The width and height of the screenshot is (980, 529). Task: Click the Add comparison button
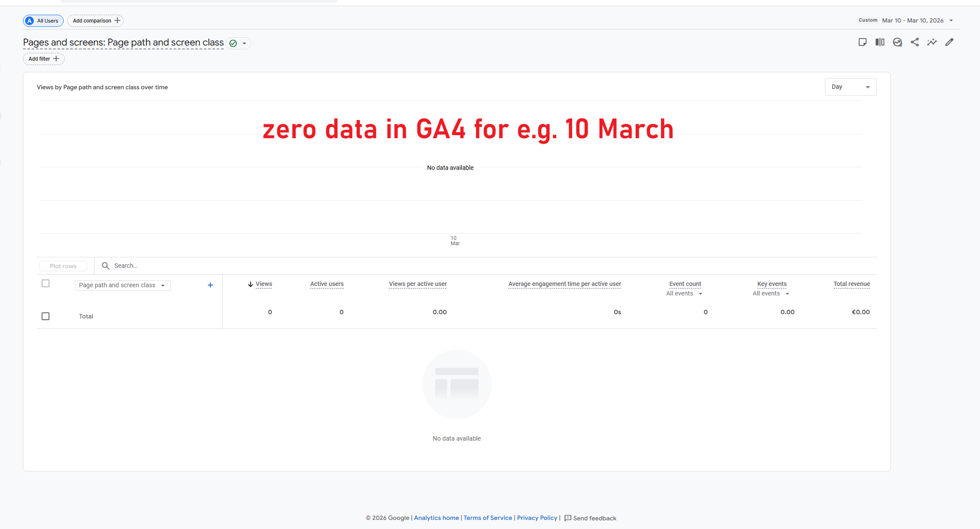95,21
